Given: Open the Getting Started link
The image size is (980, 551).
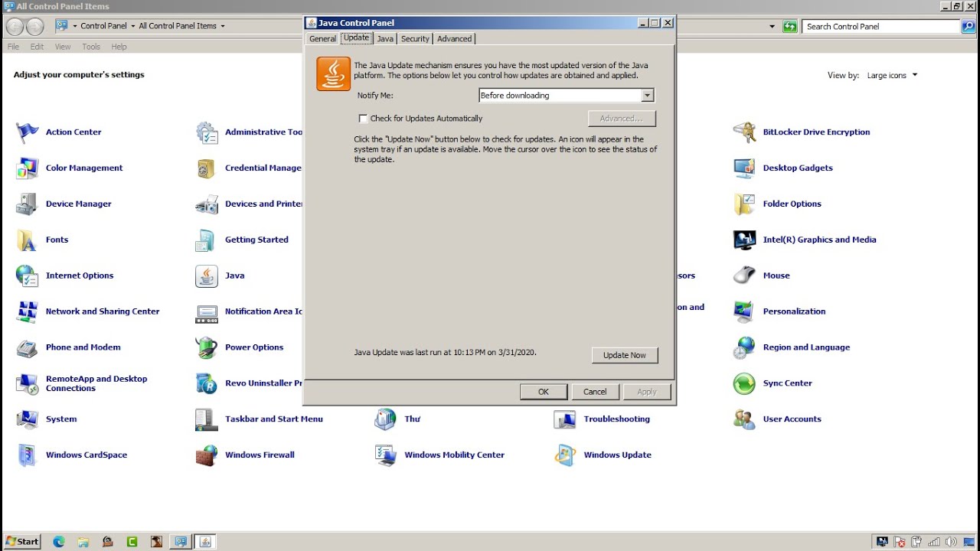Looking at the screenshot, I should 256,240.
